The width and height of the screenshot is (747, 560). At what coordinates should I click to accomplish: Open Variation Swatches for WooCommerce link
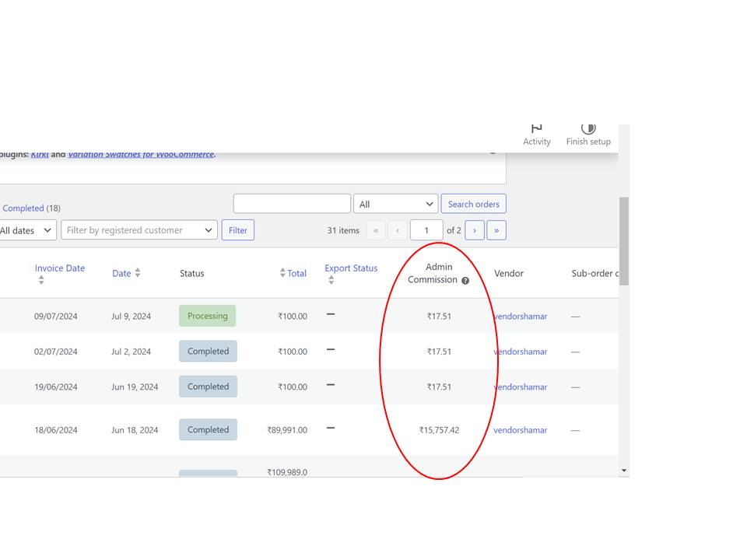(141, 154)
